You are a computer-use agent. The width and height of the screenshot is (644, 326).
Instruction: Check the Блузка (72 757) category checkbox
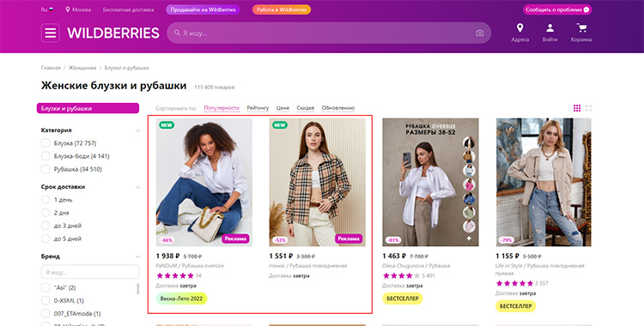(x=46, y=143)
